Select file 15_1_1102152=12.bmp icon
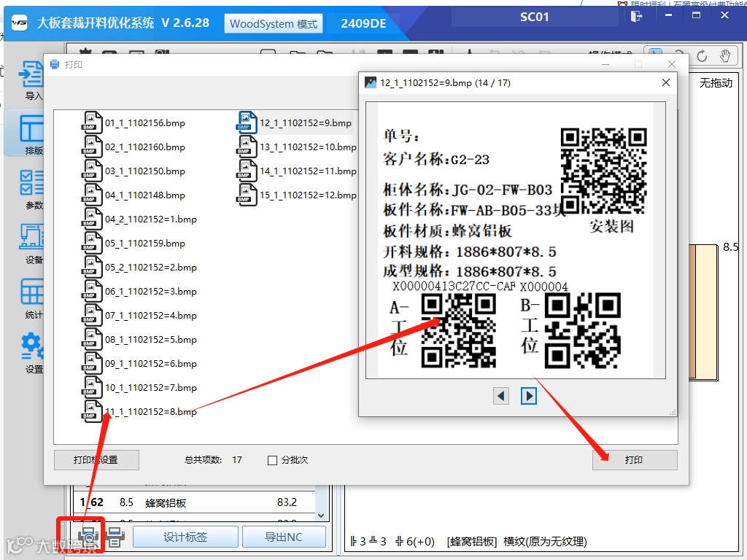Viewport: 747px width, 560px height. pos(247,195)
